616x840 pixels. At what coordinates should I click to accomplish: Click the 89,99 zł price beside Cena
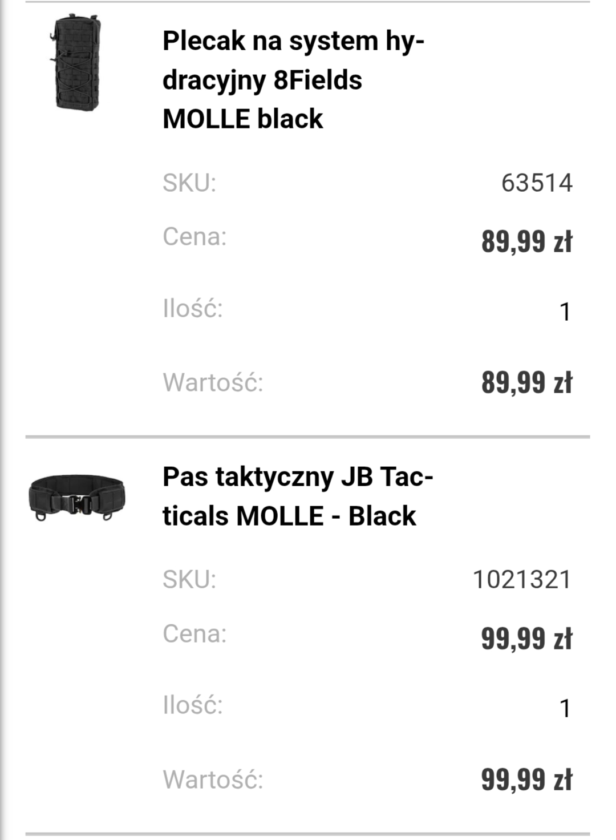coord(526,241)
